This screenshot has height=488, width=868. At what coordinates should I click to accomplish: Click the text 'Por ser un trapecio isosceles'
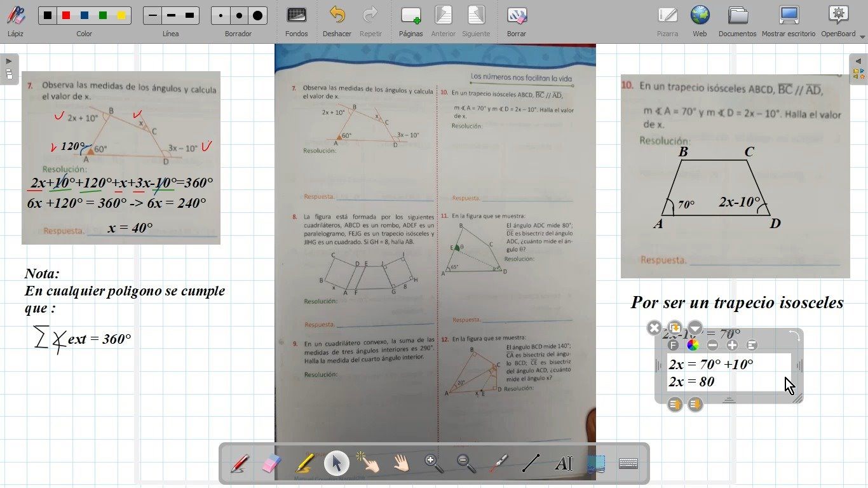737,302
